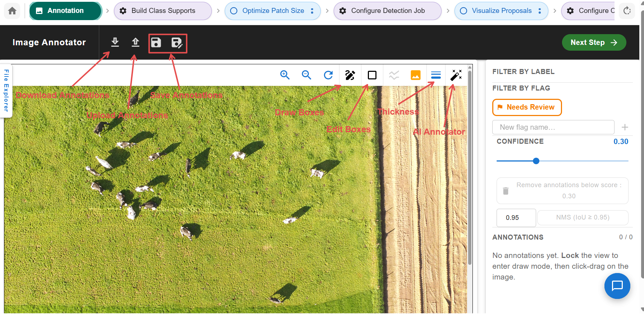Download annotations with the download icon
644x314 pixels.
click(115, 42)
